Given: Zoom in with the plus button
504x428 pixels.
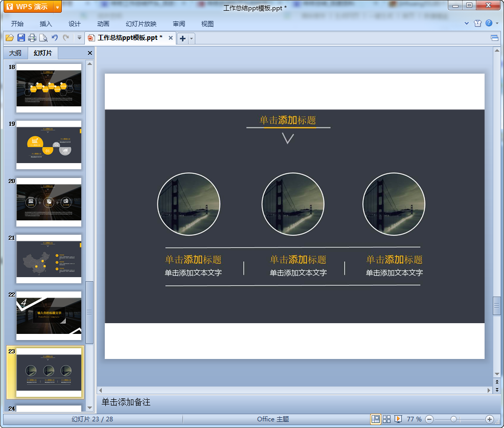Looking at the screenshot, I should click(x=490, y=419).
